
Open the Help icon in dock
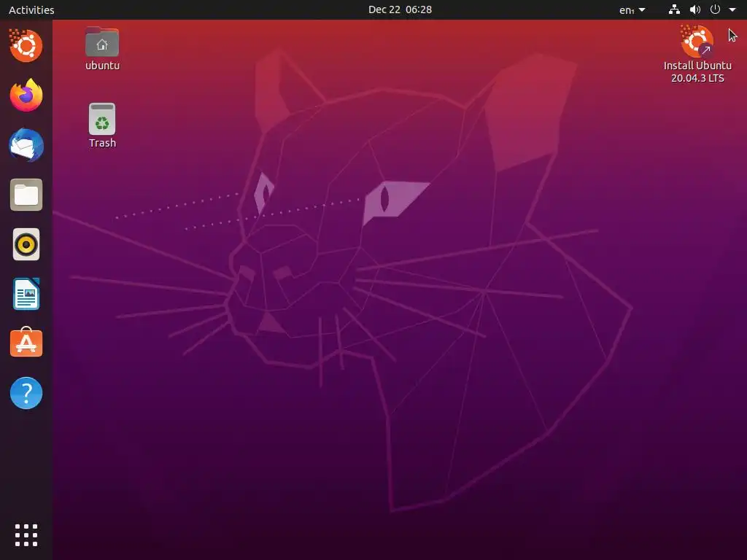click(26, 393)
